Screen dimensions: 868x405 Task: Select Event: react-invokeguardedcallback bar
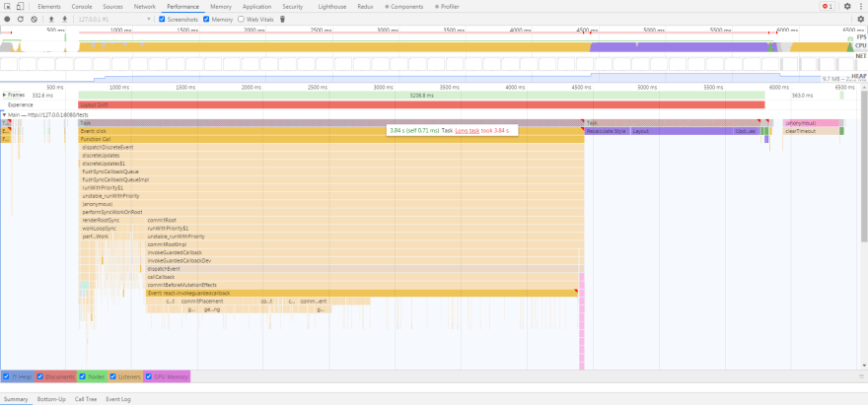coord(361,294)
